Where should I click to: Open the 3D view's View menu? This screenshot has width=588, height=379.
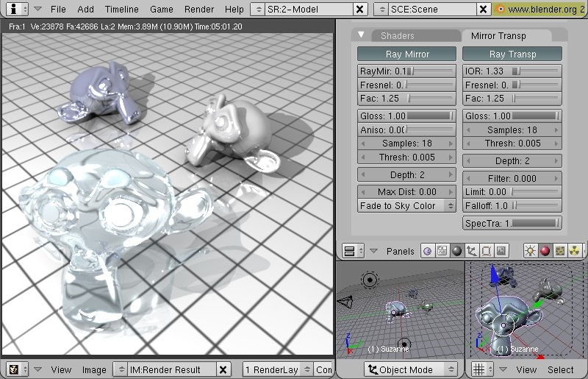coord(526,369)
